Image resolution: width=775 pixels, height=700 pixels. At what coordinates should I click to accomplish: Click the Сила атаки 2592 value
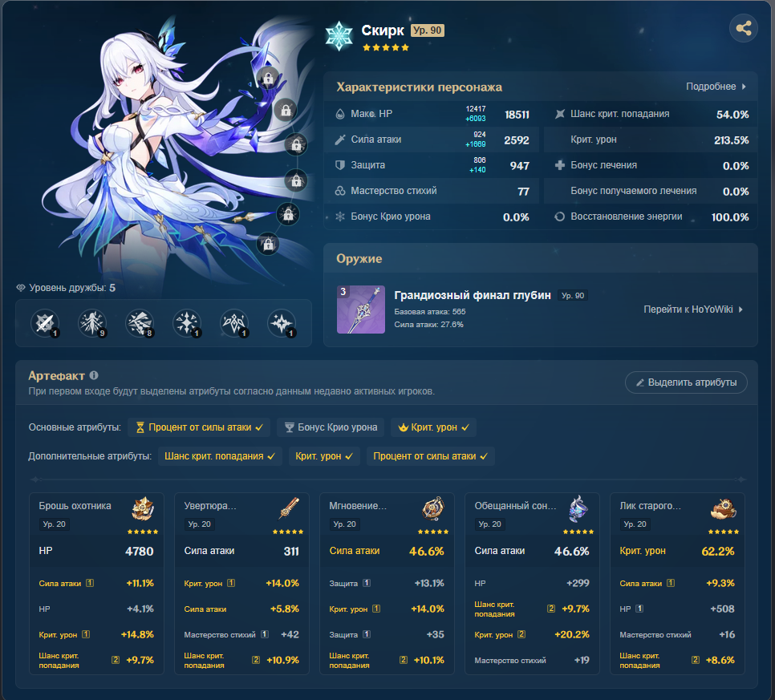pyautogui.click(x=517, y=140)
